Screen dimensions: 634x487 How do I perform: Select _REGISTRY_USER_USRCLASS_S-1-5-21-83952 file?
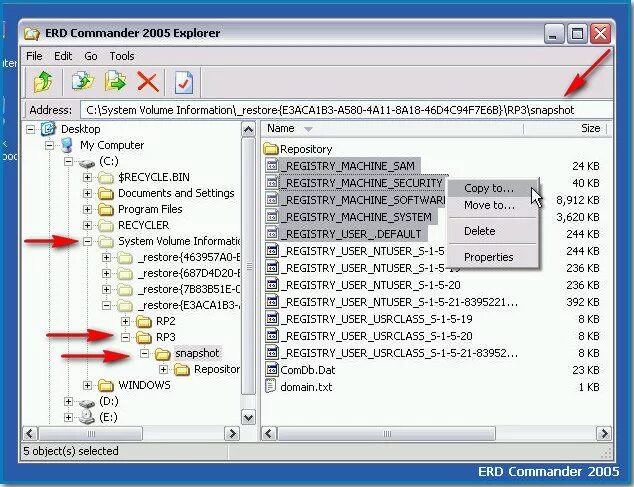pos(399,353)
